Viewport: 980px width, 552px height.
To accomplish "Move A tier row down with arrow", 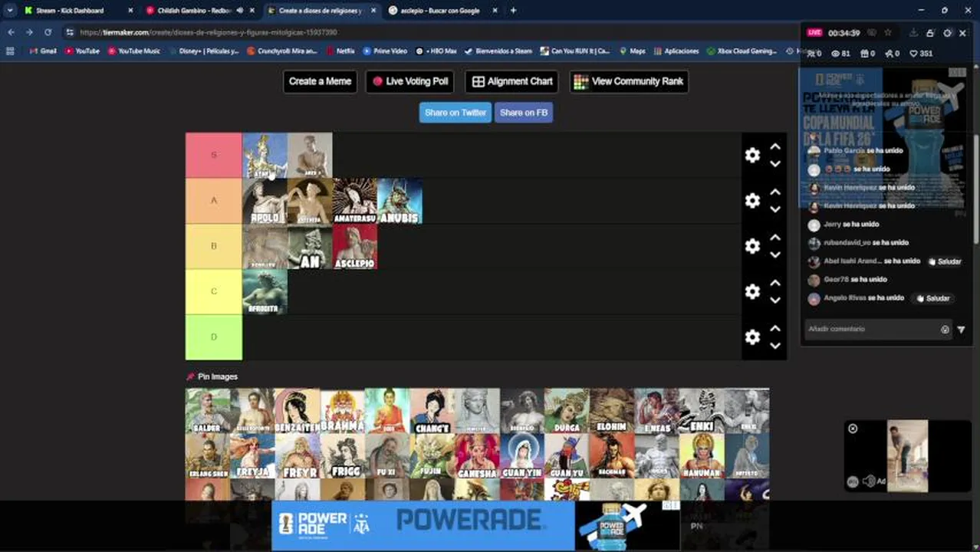I will (x=775, y=209).
